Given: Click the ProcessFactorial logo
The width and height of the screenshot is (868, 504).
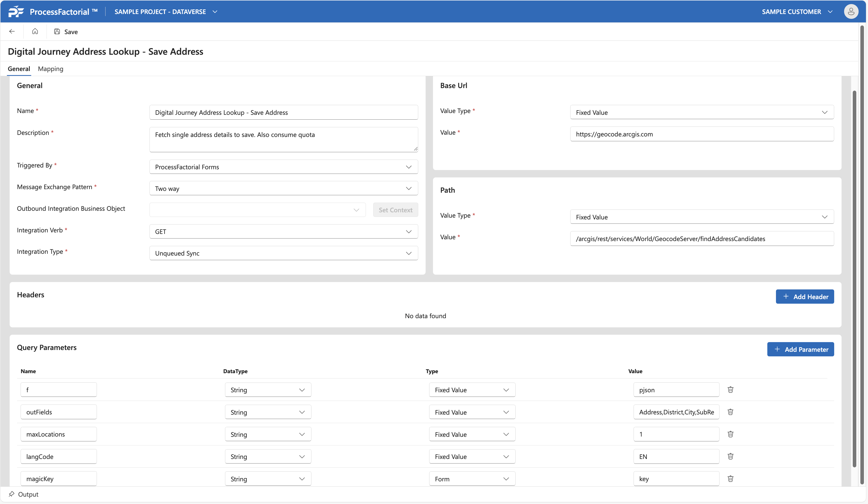Looking at the screenshot, I should coord(16,11).
